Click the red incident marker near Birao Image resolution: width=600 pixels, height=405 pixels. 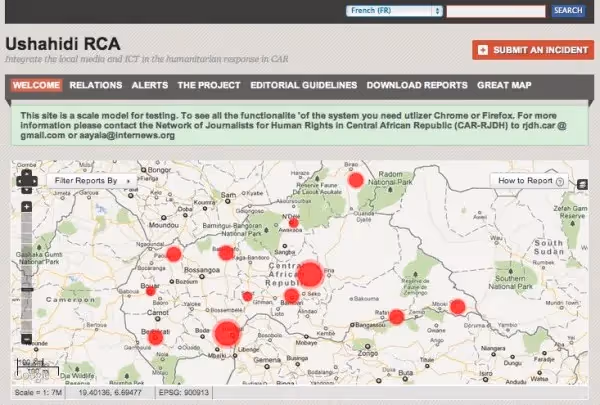tap(355, 180)
